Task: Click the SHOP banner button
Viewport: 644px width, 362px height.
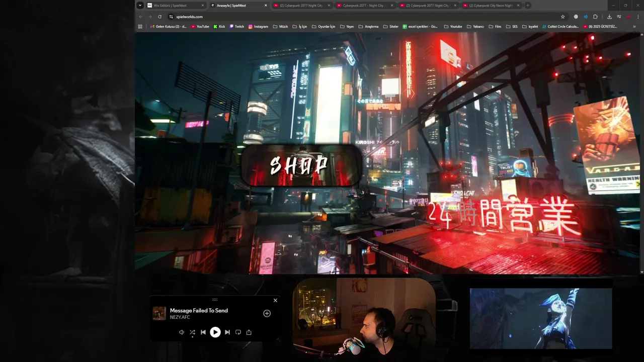Action: pos(301,165)
